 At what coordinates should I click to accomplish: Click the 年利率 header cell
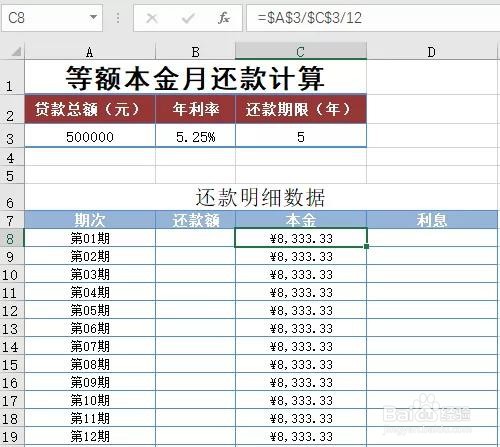(195, 109)
